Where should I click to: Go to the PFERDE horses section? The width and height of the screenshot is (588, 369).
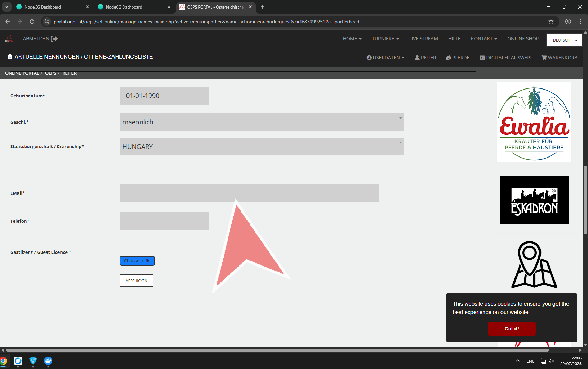point(458,58)
